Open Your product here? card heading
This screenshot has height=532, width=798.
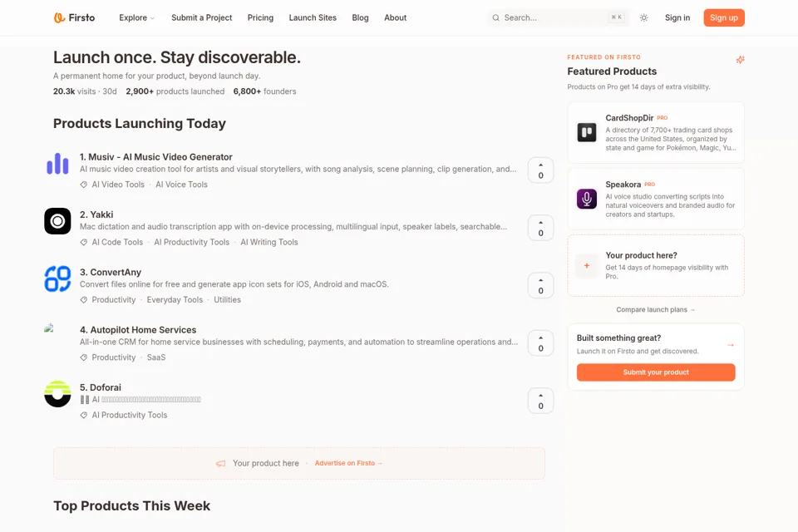[x=641, y=255]
